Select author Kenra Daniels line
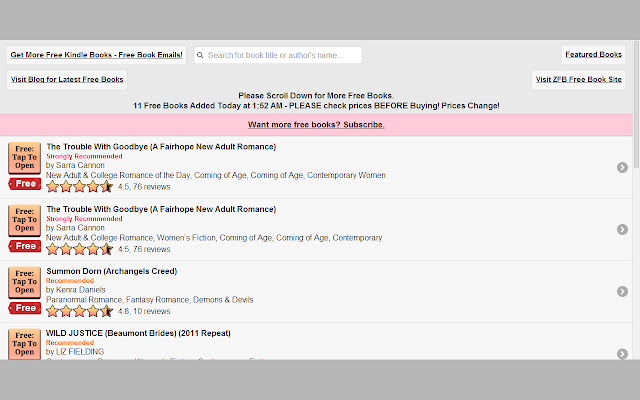 tap(76, 290)
